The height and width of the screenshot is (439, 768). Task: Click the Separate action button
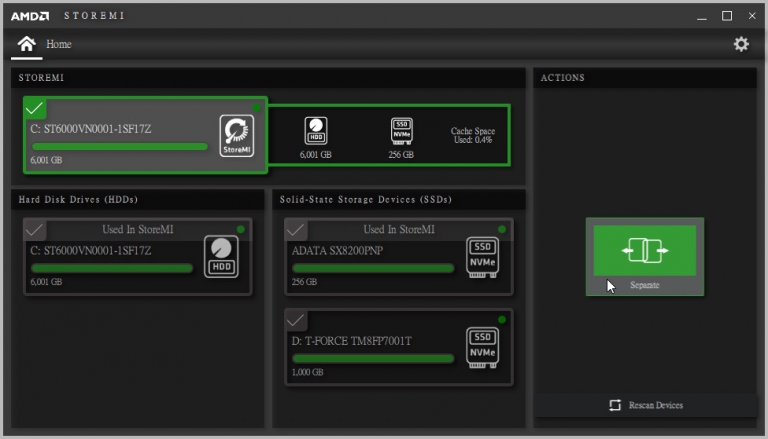(645, 257)
